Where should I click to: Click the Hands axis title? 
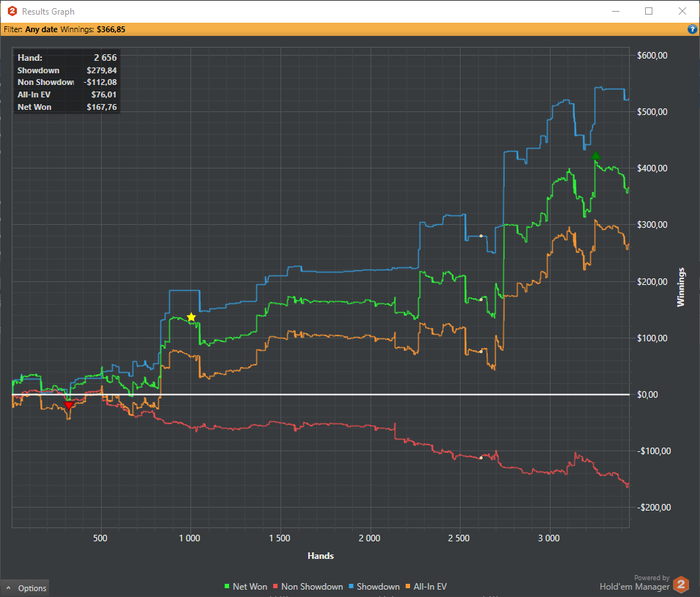pos(321,556)
